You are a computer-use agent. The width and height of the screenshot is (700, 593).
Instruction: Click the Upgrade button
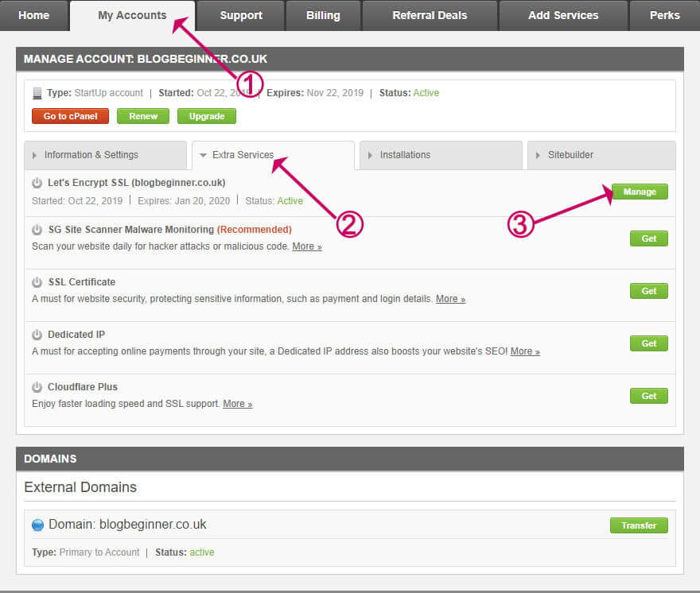click(x=207, y=117)
